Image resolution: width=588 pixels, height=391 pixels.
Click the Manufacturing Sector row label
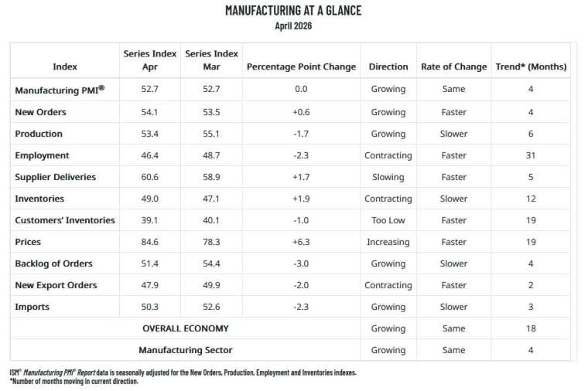(186, 350)
